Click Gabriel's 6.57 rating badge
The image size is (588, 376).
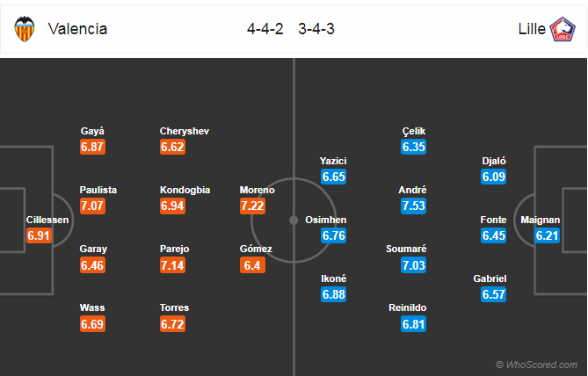pos(493,294)
